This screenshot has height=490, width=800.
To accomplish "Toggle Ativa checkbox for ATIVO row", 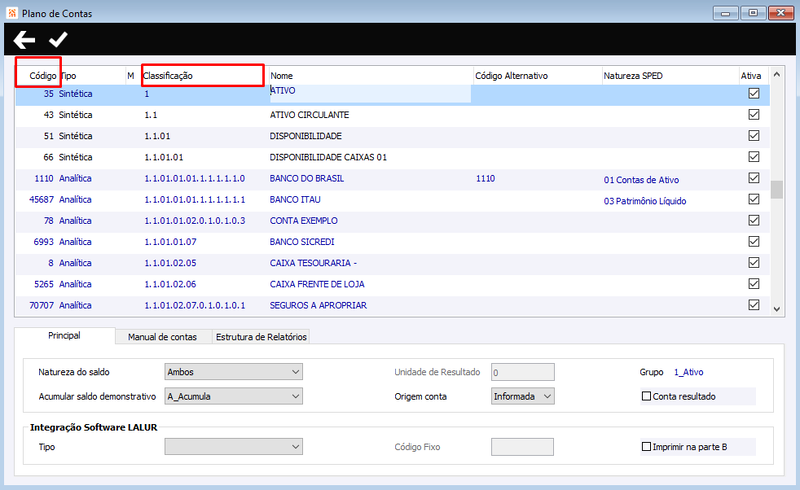I will coord(754,93).
